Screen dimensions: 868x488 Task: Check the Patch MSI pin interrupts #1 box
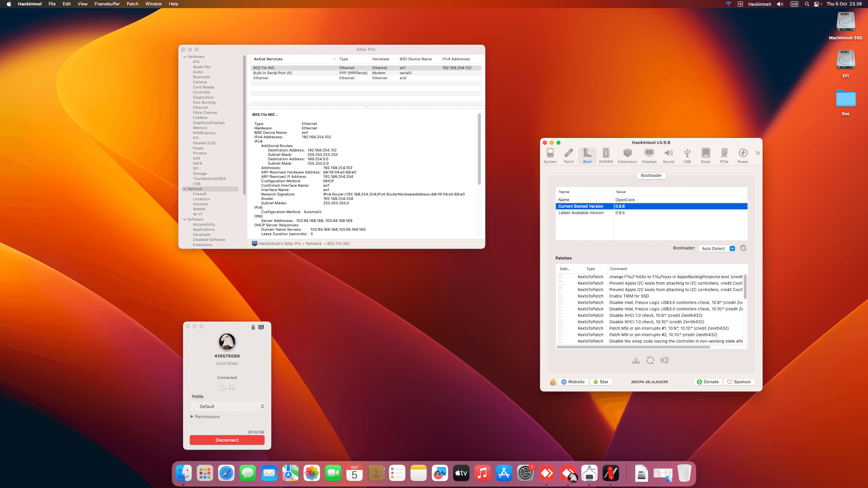(560, 328)
